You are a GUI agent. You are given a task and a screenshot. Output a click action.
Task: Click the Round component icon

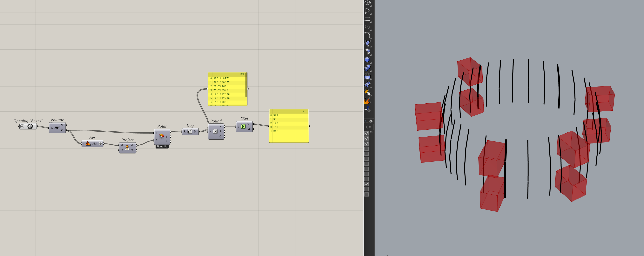coord(215,131)
